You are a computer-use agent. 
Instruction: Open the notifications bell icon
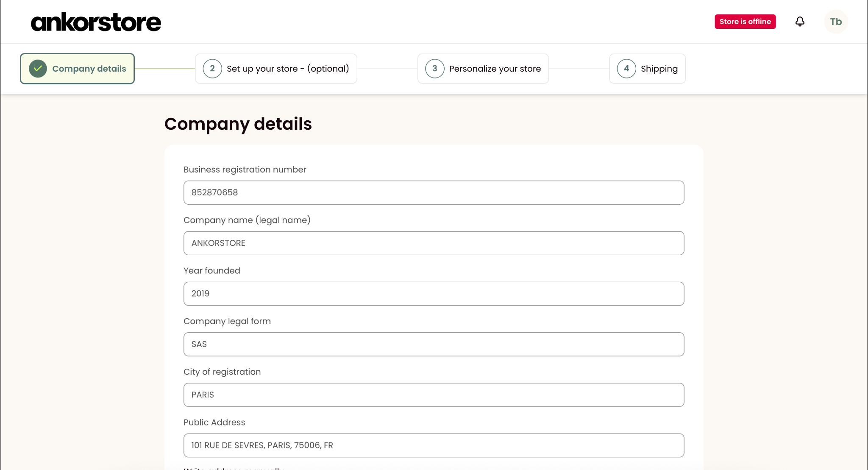click(800, 22)
